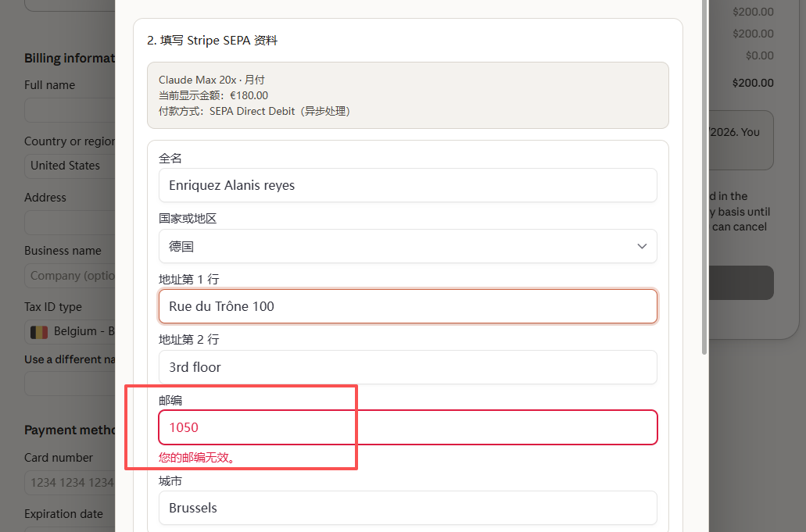Click the Full name field in background billing form
Screen dimensions: 806x532
(70, 110)
